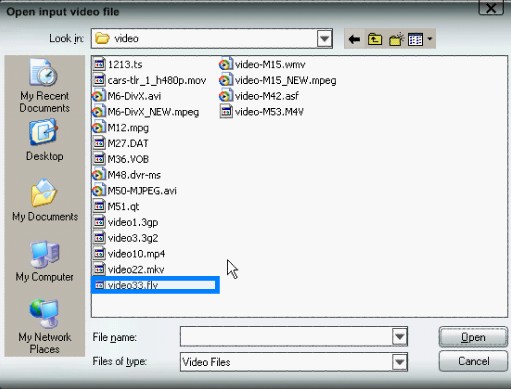Screen dimensions: 511x389
Task: Click the Open button
Action: click(x=473, y=337)
